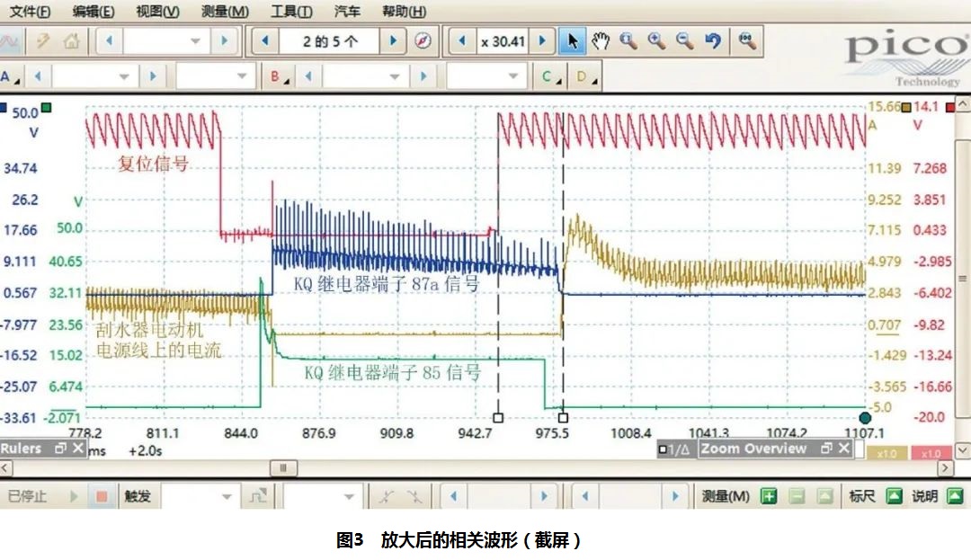Select the zoom in magnifier tool

pyautogui.click(x=657, y=41)
